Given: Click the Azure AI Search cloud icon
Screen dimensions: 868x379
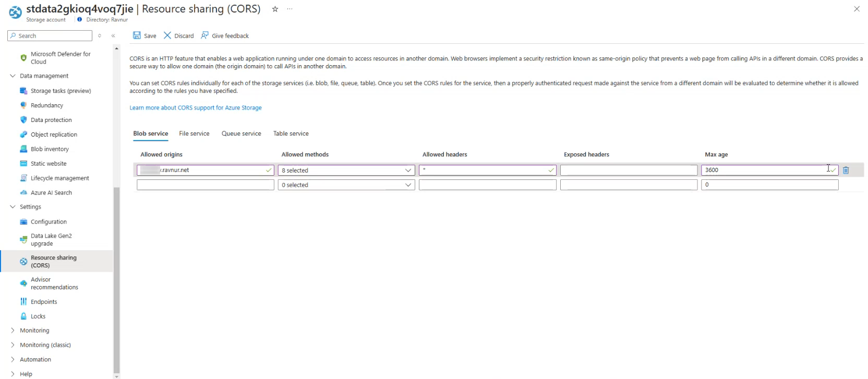Looking at the screenshot, I should [23, 193].
